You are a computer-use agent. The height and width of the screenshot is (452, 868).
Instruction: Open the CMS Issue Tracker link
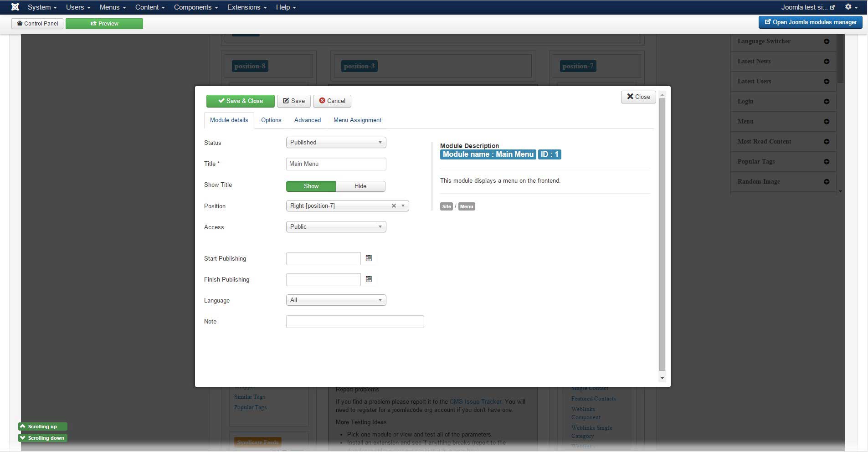point(476,401)
